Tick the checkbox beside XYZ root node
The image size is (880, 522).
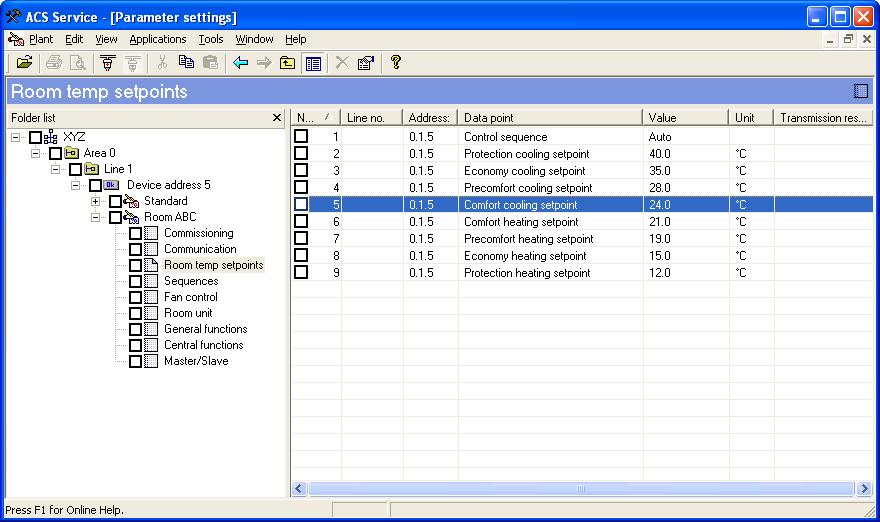[35, 137]
